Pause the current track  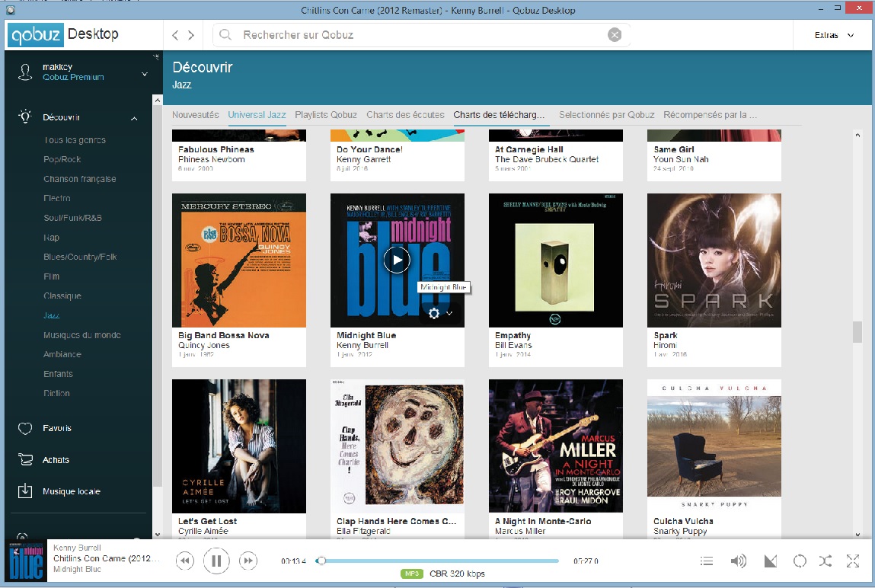click(x=216, y=561)
